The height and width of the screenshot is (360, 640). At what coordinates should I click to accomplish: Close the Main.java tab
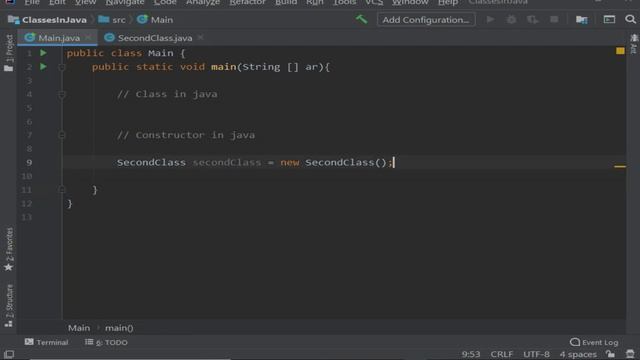tap(88, 38)
